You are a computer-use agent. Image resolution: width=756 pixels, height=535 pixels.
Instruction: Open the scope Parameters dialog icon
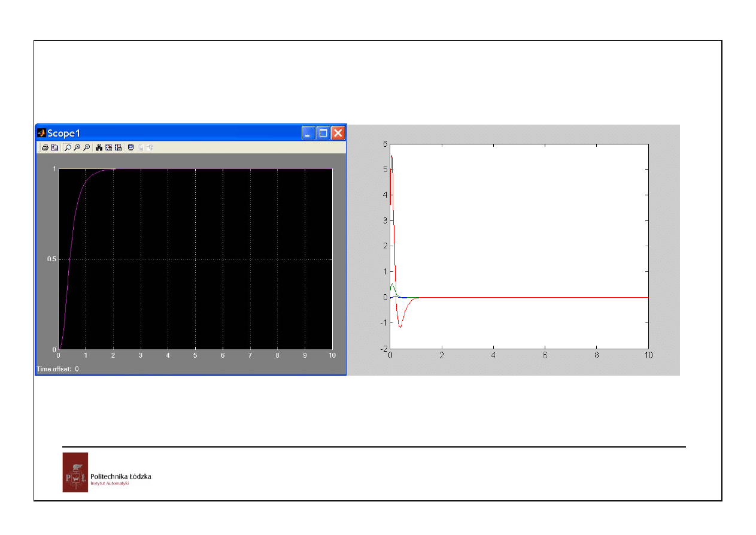[x=54, y=147]
